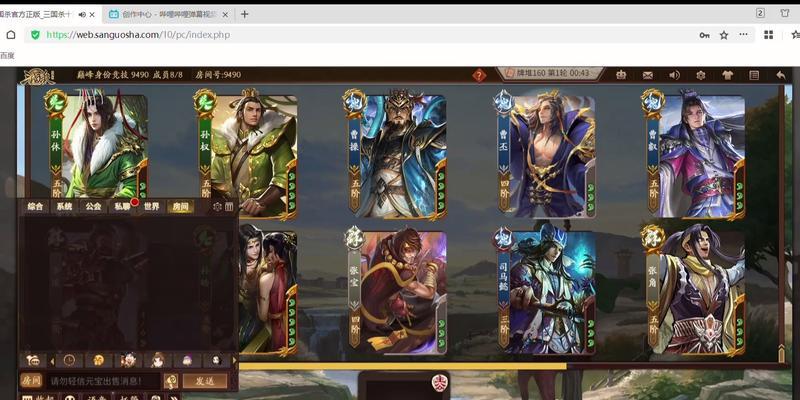The image size is (800, 400).
Task: Select the 孙休 general card
Action: point(97,145)
